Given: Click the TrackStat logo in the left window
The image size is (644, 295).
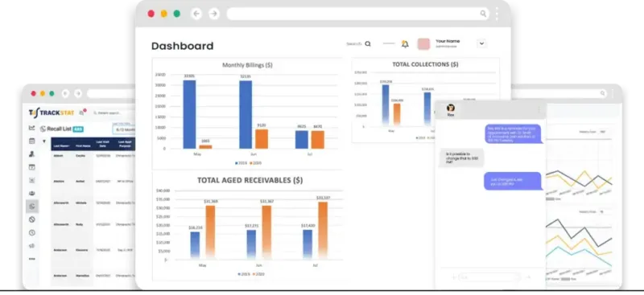Looking at the screenshot, I should 52,112.
